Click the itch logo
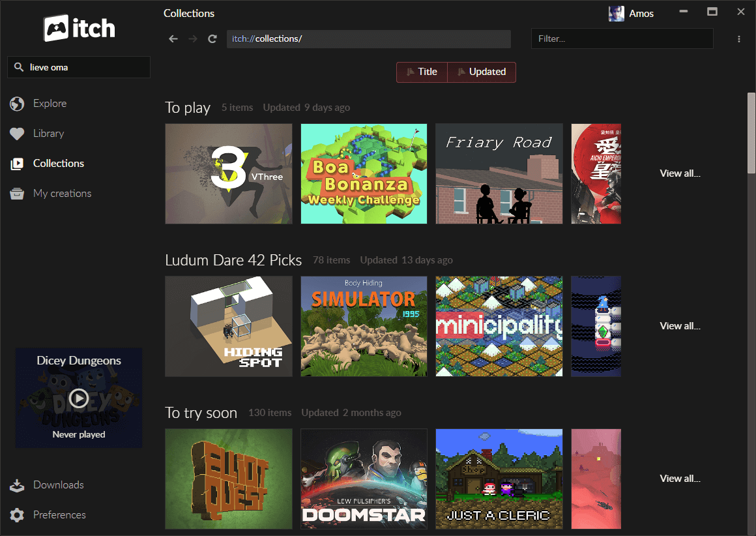The height and width of the screenshot is (536, 756). coord(78,28)
